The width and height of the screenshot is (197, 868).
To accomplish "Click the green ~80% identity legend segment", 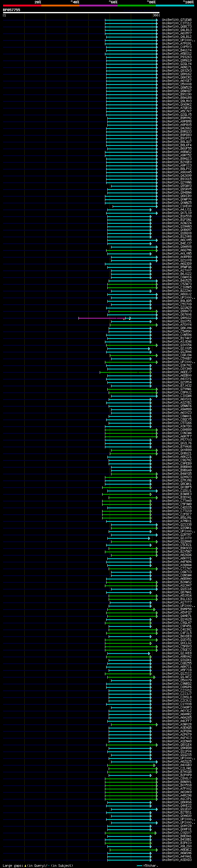I will click(x=137, y=6).
